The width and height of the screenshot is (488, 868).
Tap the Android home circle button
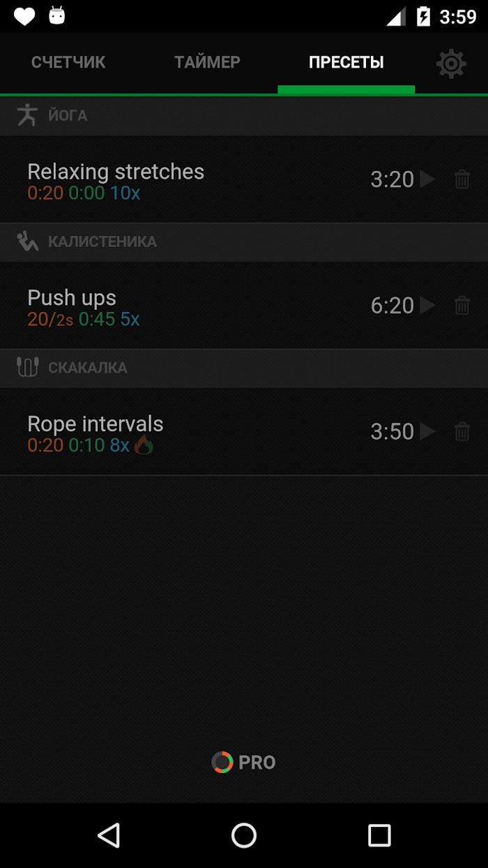244,835
